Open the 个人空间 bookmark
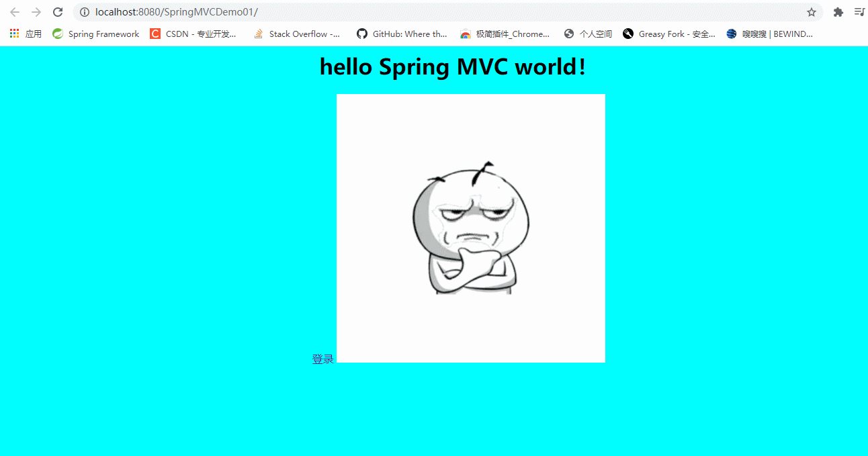The width and height of the screenshot is (868, 456). tap(587, 34)
